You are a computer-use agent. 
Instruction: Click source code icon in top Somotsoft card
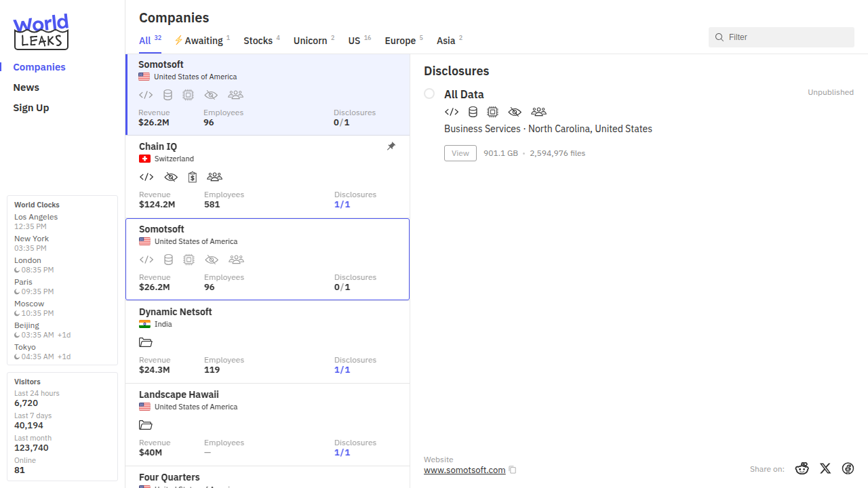click(x=145, y=95)
